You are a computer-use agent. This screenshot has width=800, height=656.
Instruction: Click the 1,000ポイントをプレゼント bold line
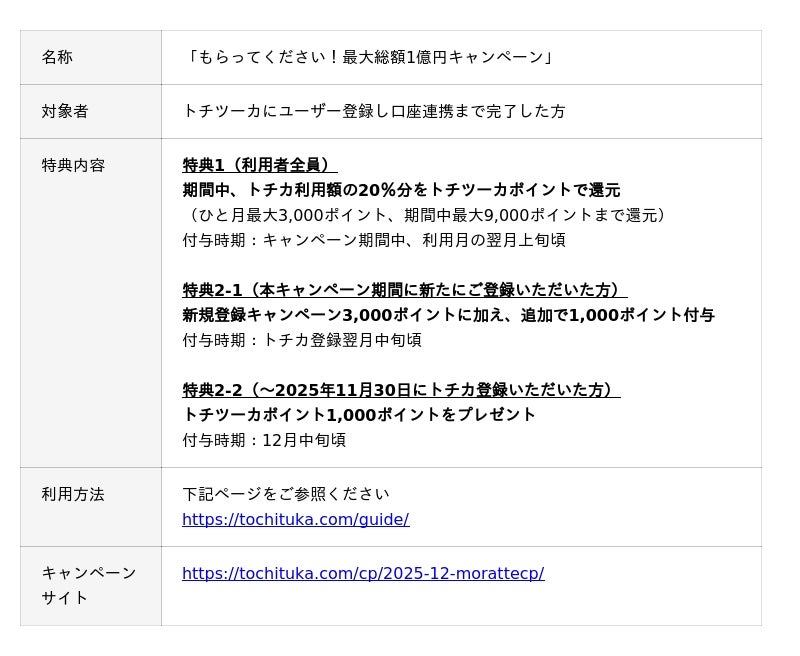pyautogui.click(x=359, y=415)
